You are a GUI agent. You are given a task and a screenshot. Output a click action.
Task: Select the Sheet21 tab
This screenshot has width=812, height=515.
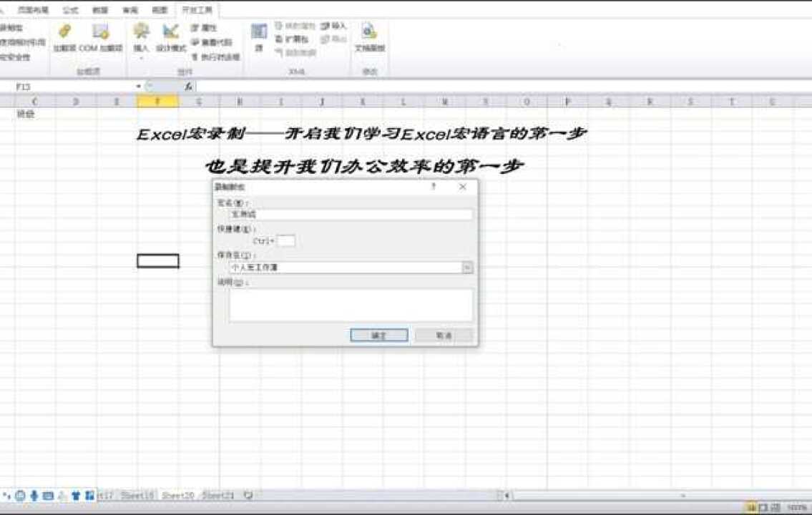[x=218, y=496]
